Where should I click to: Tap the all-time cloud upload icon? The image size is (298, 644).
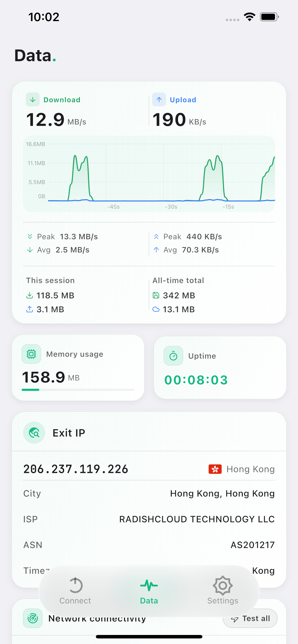(x=156, y=309)
